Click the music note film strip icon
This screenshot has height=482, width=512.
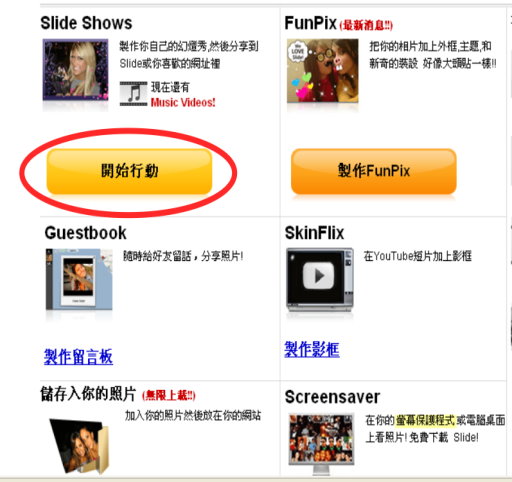click(x=133, y=94)
